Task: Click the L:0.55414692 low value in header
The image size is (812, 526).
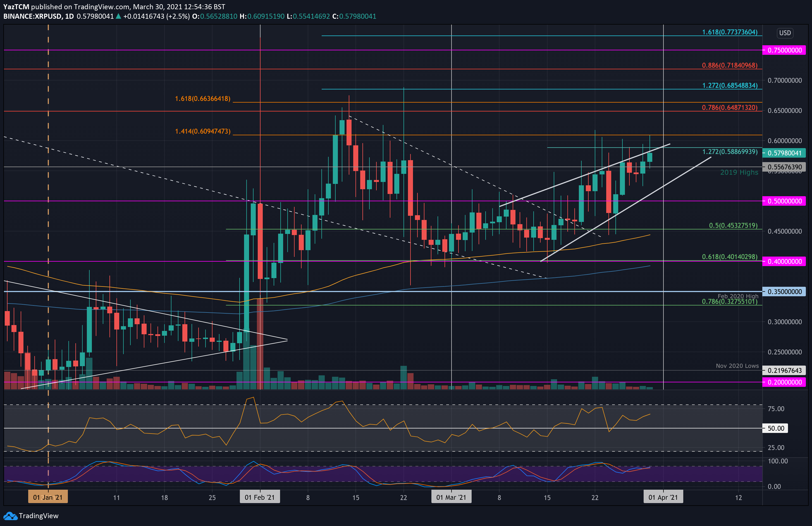Action: [x=308, y=16]
